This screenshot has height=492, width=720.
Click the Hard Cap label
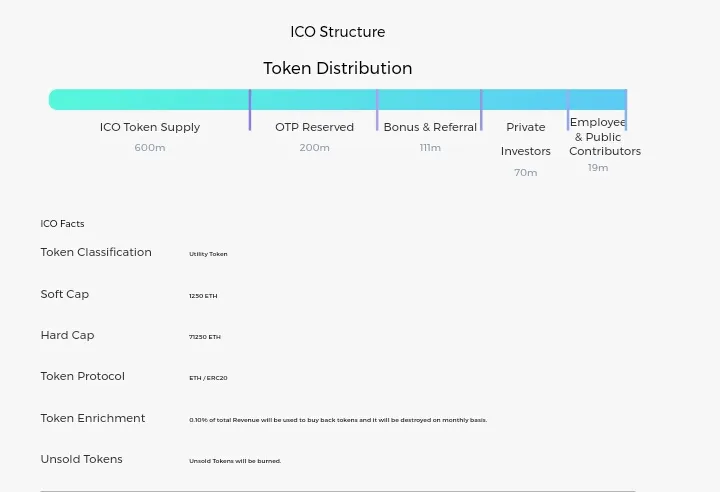[68, 335]
